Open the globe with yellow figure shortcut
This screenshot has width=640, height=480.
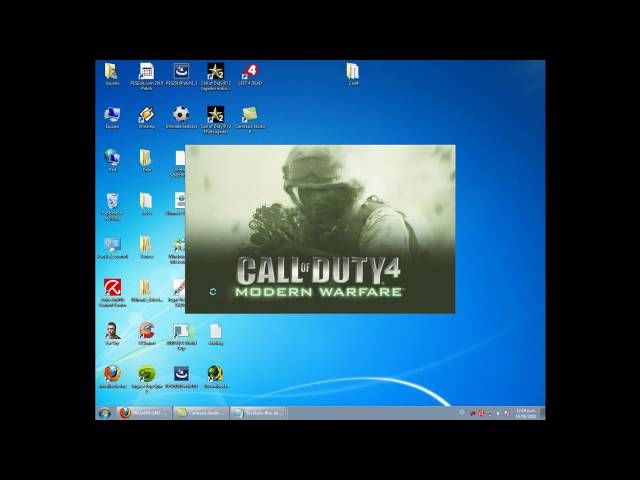(216, 377)
